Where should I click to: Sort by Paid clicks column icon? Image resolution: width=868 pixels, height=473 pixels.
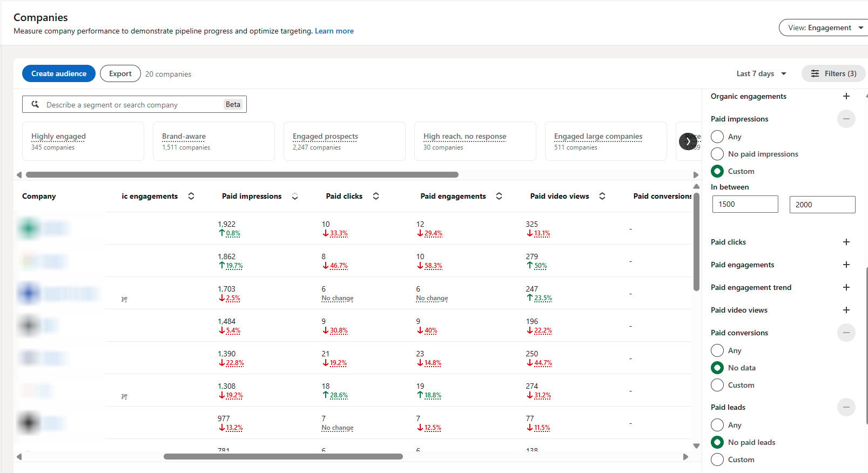376,197
